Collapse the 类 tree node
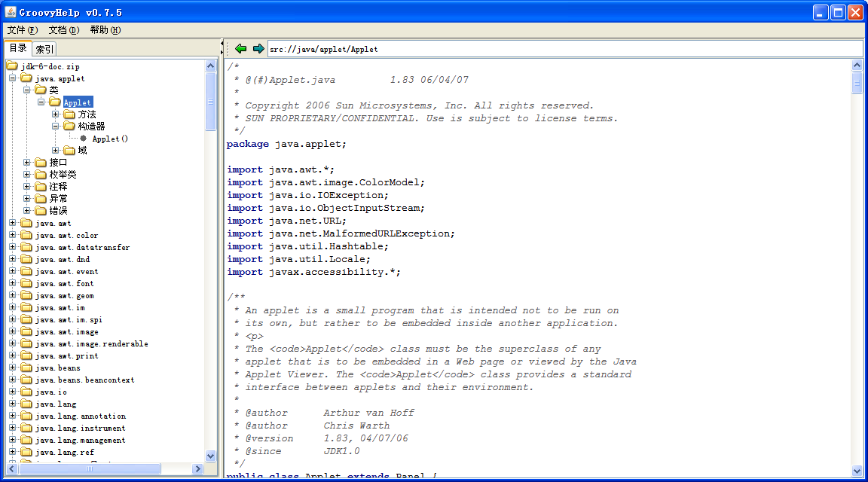868x482 pixels. (x=26, y=90)
